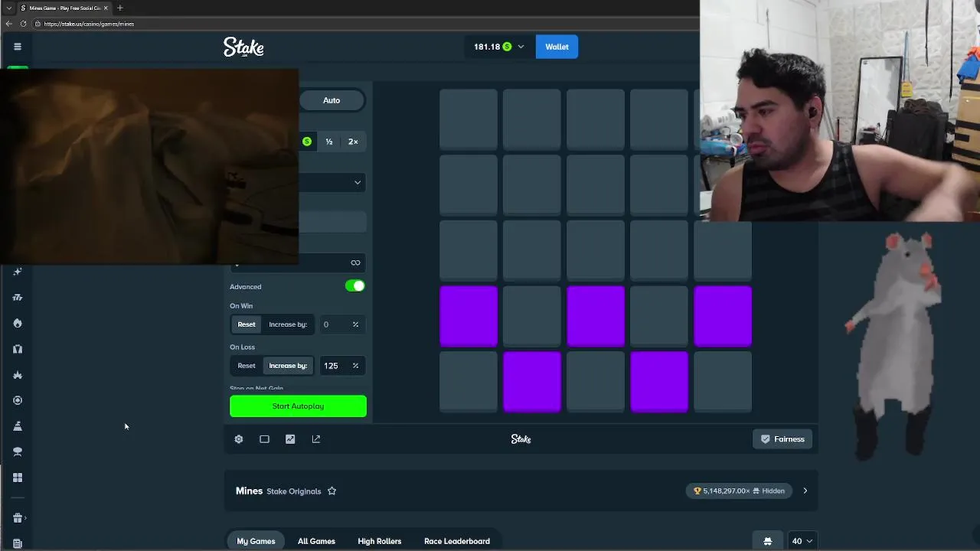Image resolution: width=980 pixels, height=551 pixels.
Task: Click Start Autoplay
Action: [298, 406]
